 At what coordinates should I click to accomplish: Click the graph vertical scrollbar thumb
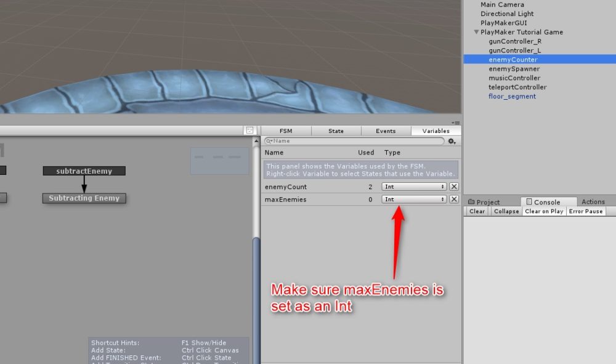256,301
